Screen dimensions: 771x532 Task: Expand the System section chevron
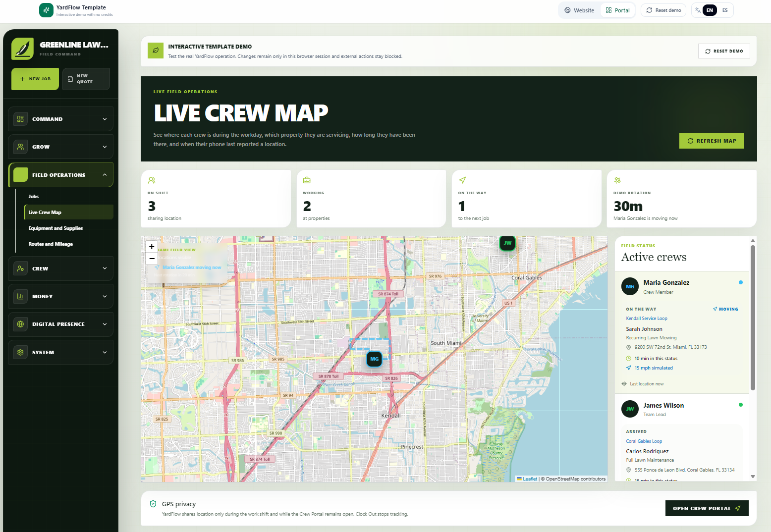105,352
